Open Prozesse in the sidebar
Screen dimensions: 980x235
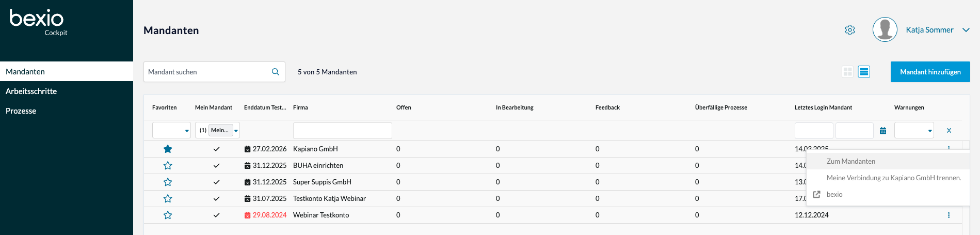(x=21, y=111)
